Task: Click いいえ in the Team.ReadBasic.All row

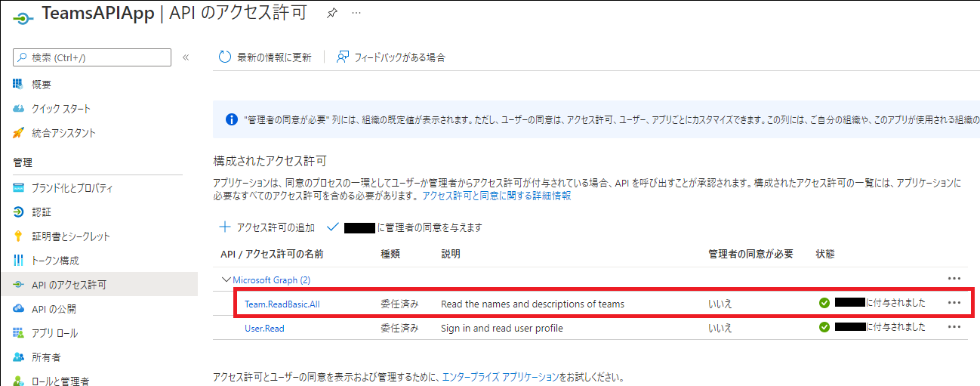Action: click(x=720, y=304)
